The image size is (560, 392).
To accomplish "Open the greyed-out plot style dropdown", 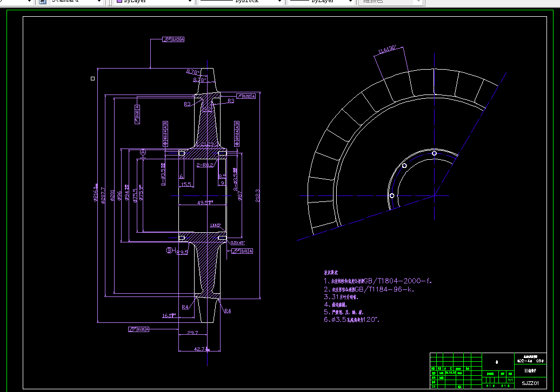I will pos(391,2).
